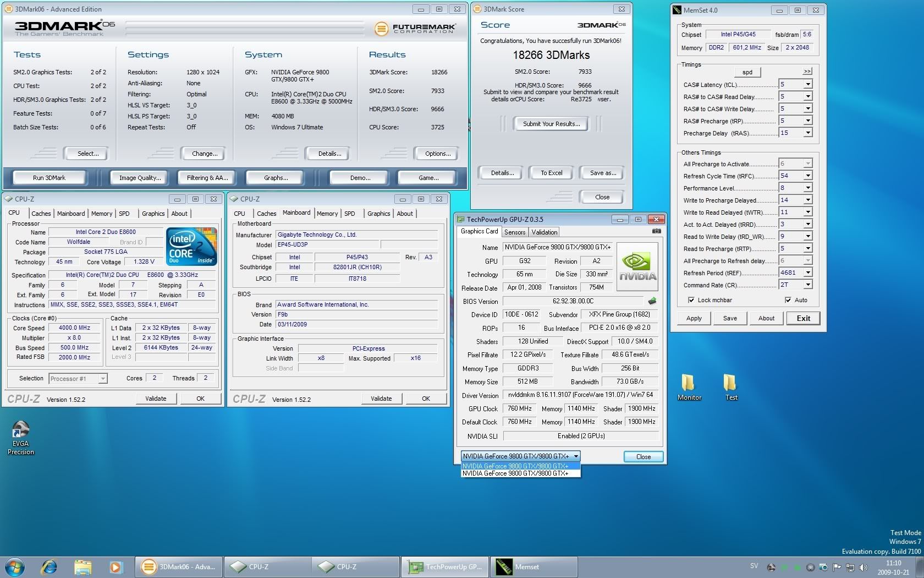Open the Memory tab in left CPU-Z
Image resolution: width=924 pixels, height=578 pixels.
point(102,214)
